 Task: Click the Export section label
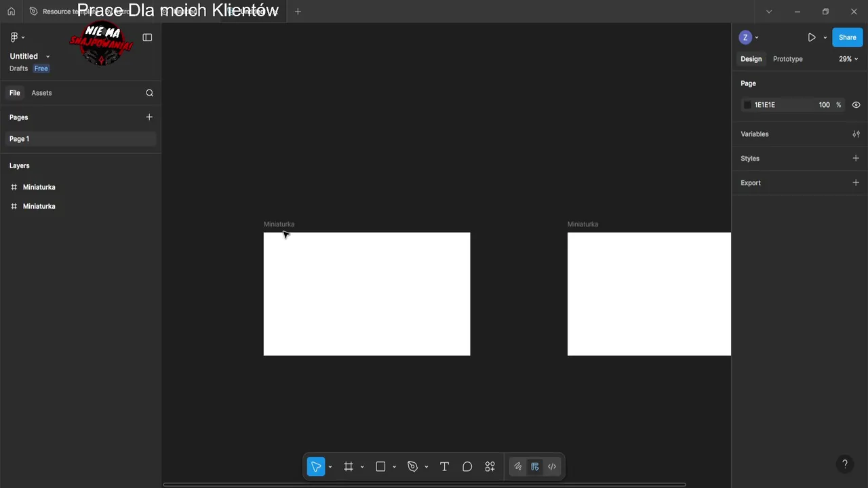coord(751,183)
